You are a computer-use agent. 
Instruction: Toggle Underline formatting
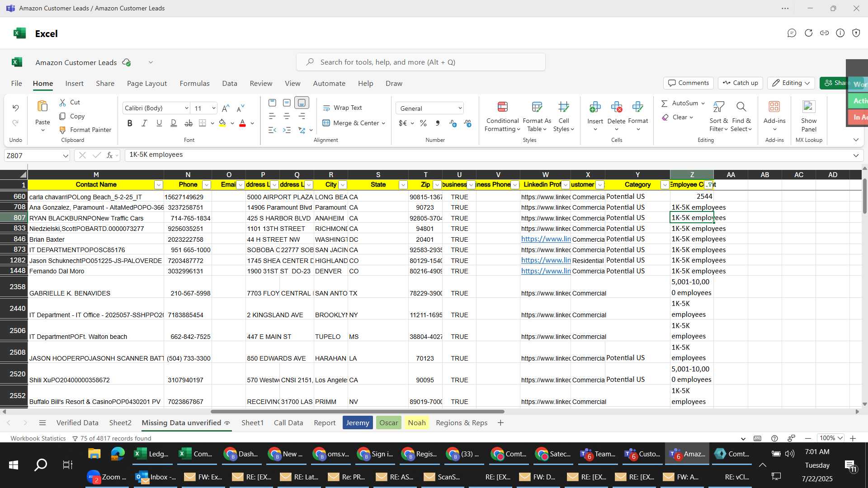159,123
